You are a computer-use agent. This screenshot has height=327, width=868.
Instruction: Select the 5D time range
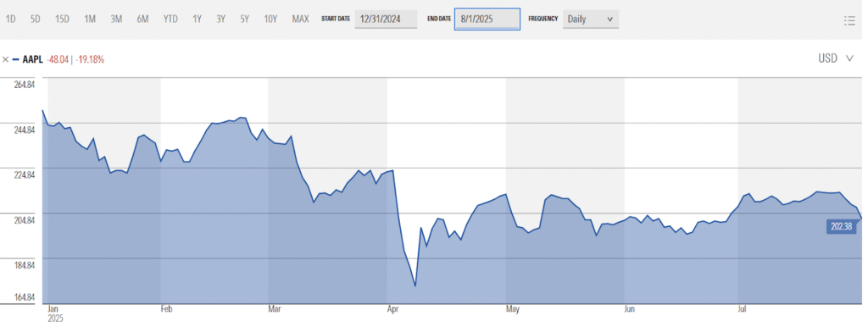tap(36, 19)
